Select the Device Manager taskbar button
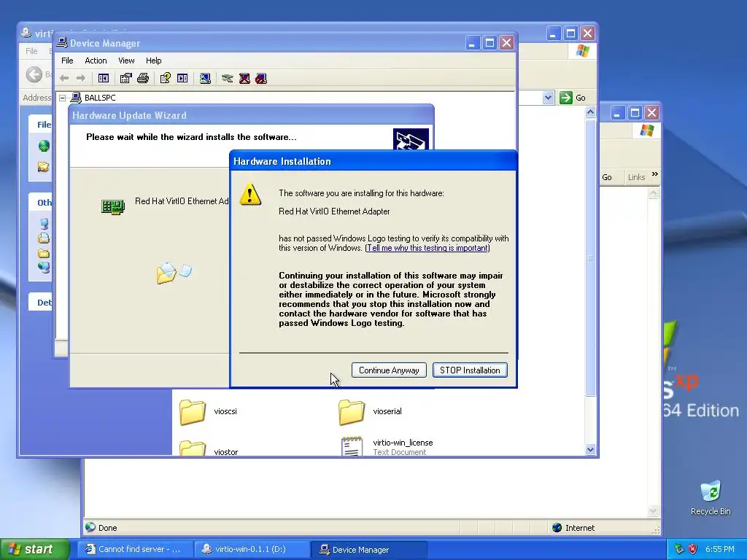 tap(368, 549)
